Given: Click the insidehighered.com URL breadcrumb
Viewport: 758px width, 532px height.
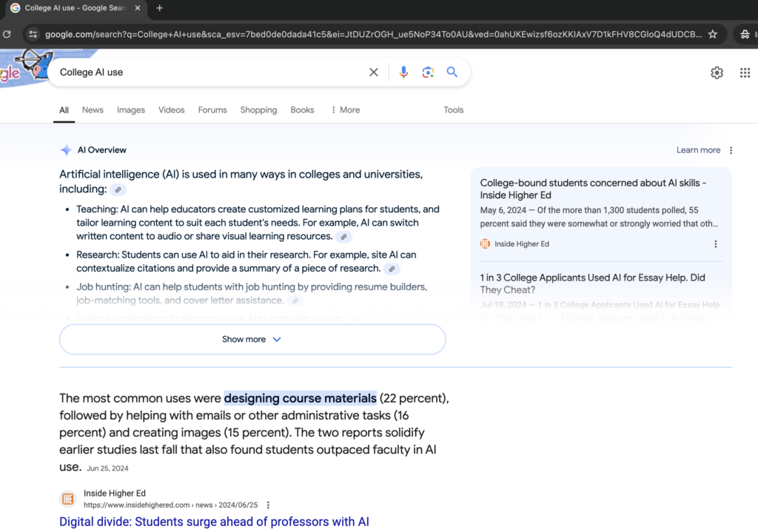Looking at the screenshot, I should click(171, 505).
